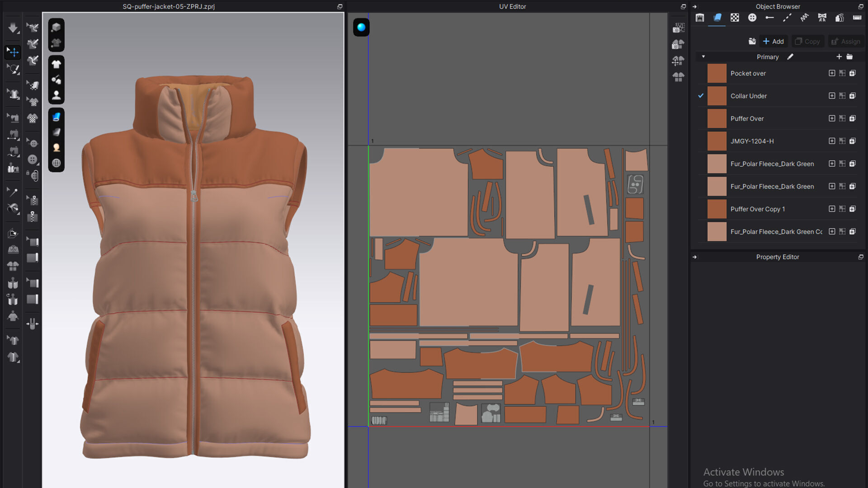Toggle avatar silhouette display icon

[56, 95]
